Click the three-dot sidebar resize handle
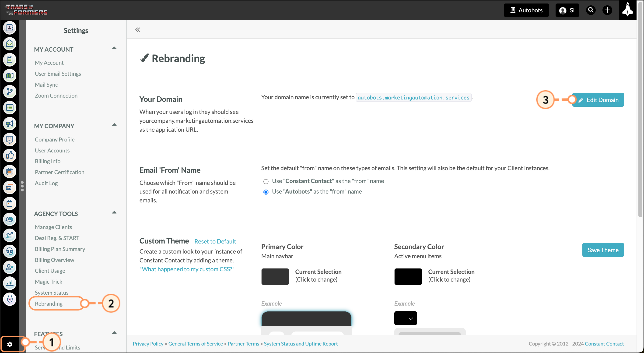 pos(22,186)
